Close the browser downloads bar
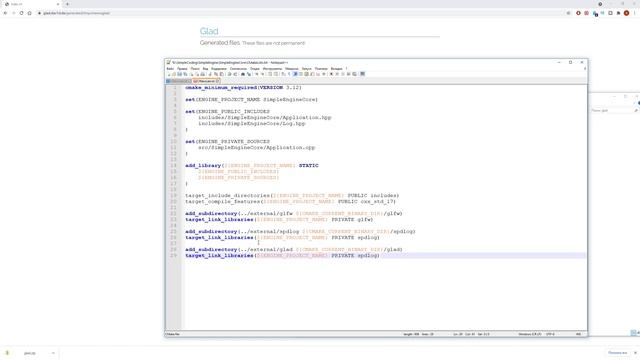640x360 pixels. 635,353
